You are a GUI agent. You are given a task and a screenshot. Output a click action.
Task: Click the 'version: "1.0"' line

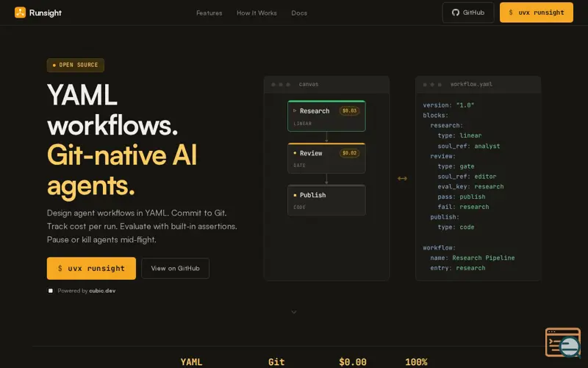[448, 105]
